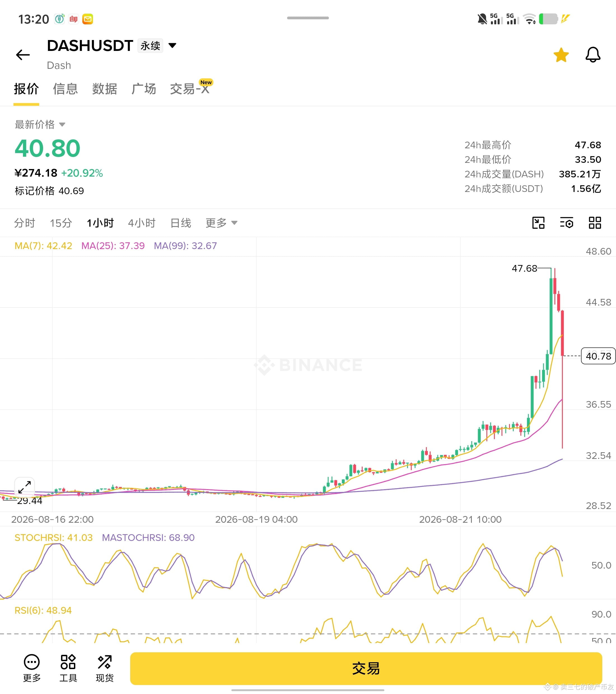Click the MA(99): 32.67 indicator label
This screenshot has width=616, height=694.
(x=186, y=245)
